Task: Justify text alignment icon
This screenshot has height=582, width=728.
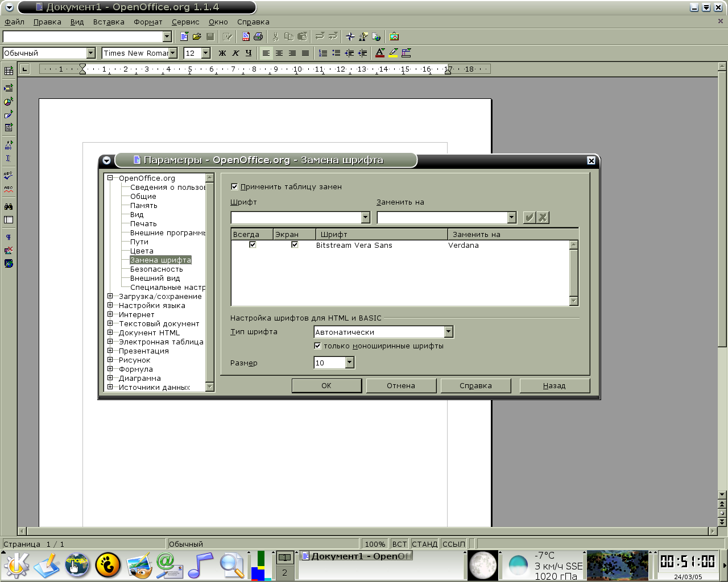Action: 305,53
